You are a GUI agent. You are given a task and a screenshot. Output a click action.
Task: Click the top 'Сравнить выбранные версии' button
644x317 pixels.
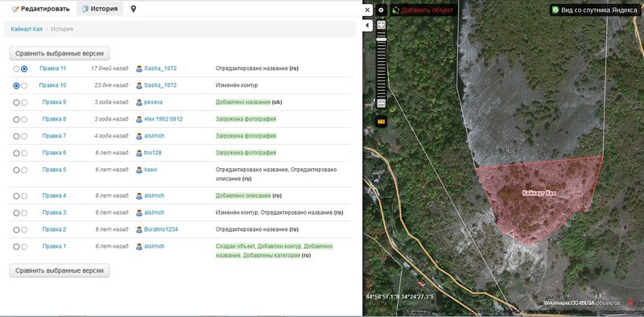(x=60, y=53)
